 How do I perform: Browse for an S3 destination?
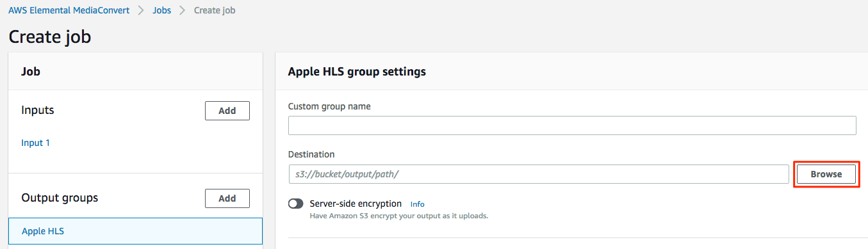826,174
